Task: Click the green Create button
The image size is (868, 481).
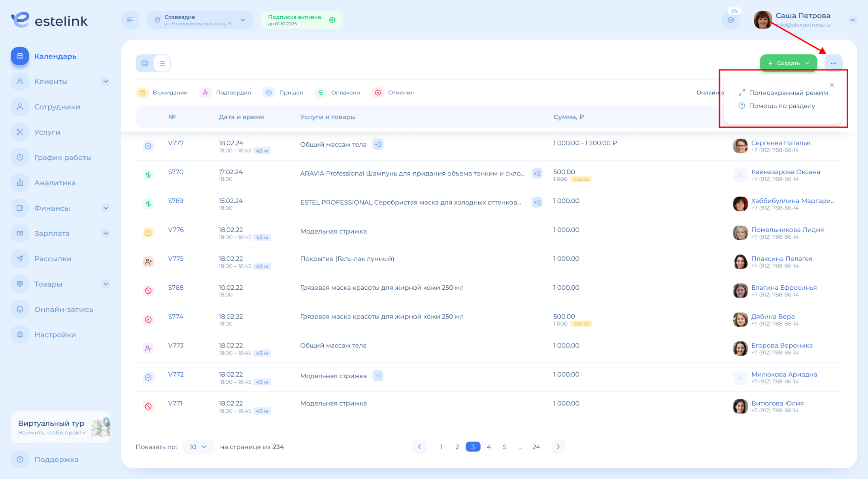Action: point(788,63)
